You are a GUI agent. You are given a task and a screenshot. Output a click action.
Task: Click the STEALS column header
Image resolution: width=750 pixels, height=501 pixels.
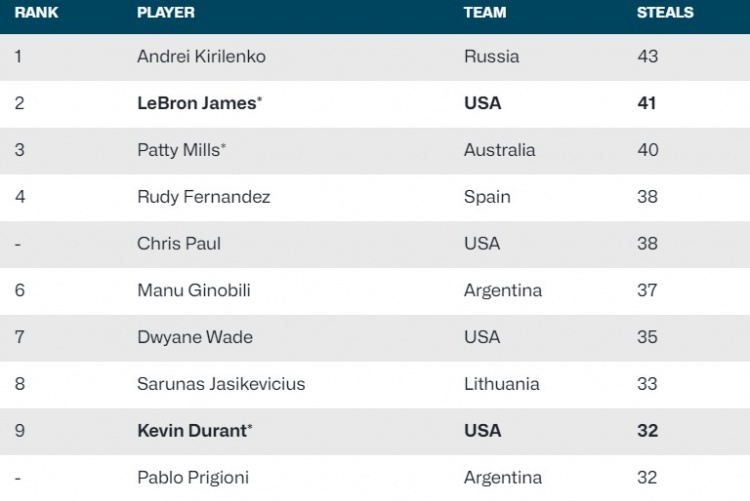coord(665,13)
